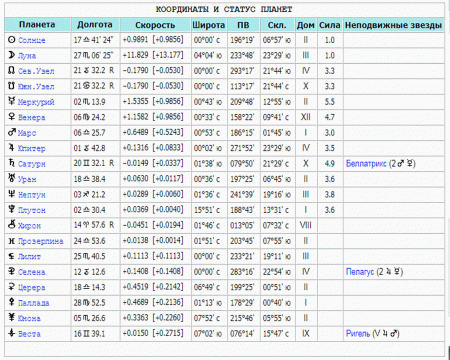Click the Saturn glyph icon

tap(12, 163)
